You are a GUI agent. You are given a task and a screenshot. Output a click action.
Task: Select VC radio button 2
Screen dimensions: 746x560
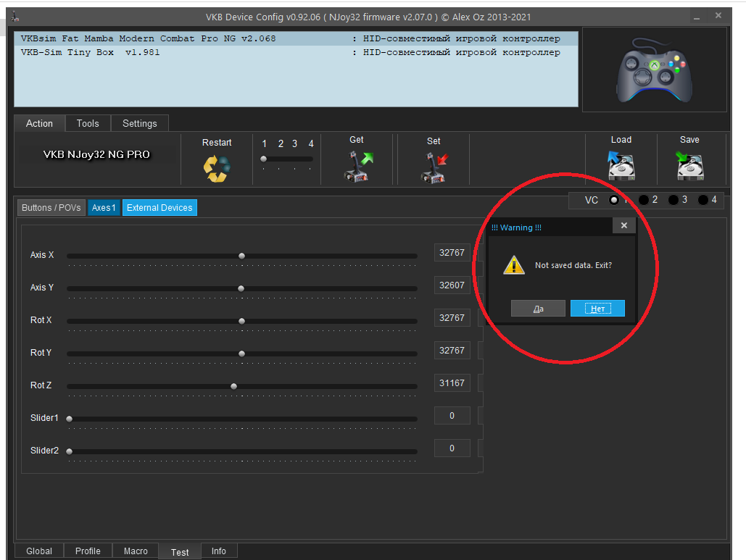643,200
